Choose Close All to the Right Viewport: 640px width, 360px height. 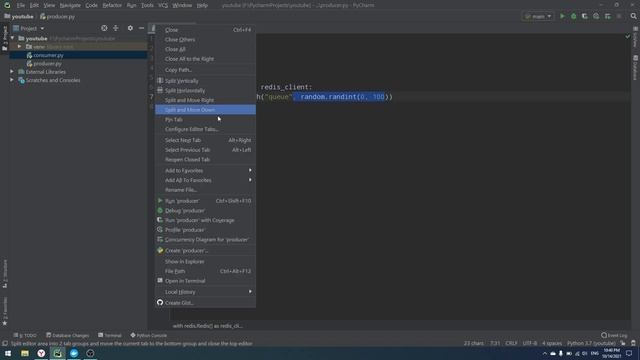(205, 59)
